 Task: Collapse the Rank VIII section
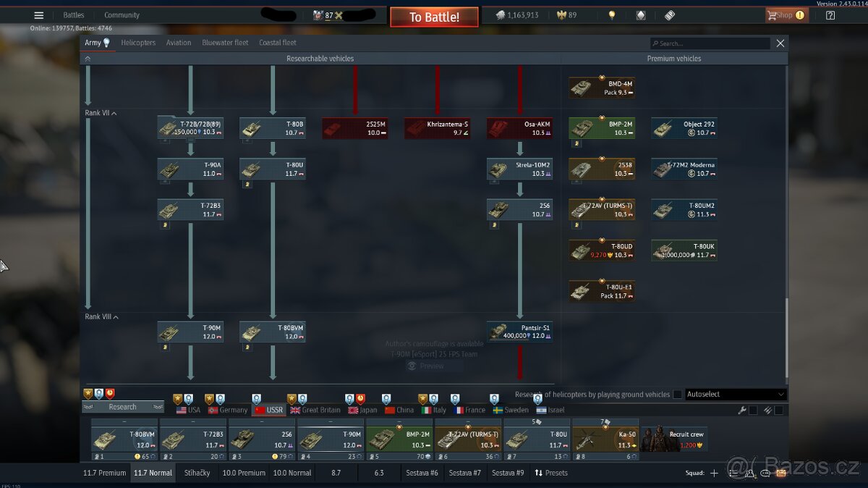pos(101,317)
